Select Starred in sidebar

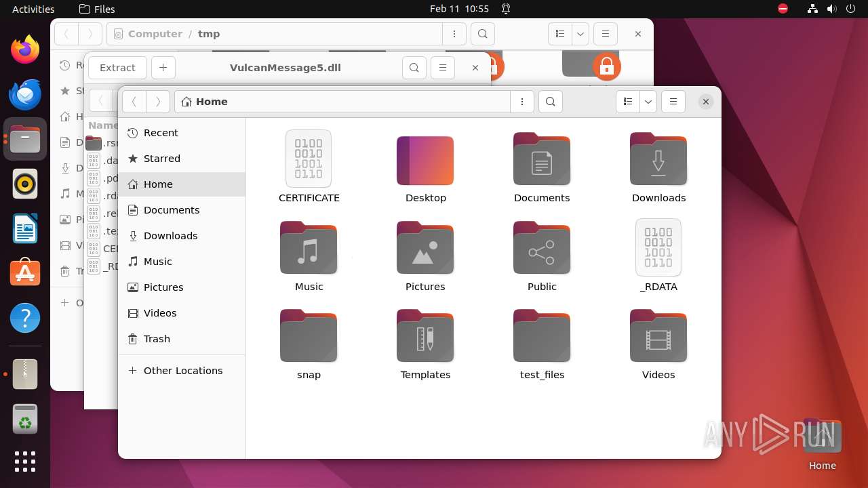coord(182,159)
